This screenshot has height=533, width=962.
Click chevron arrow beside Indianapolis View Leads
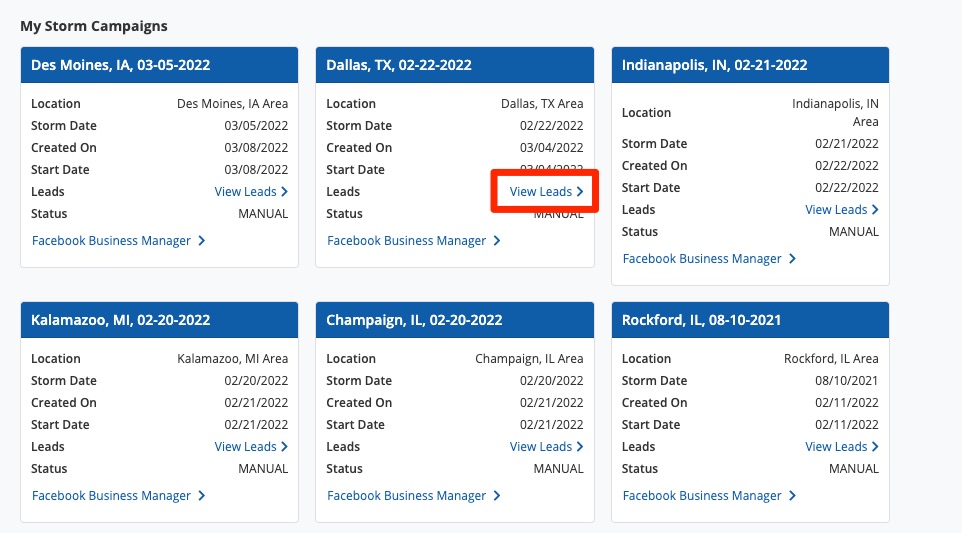(x=875, y=210)
